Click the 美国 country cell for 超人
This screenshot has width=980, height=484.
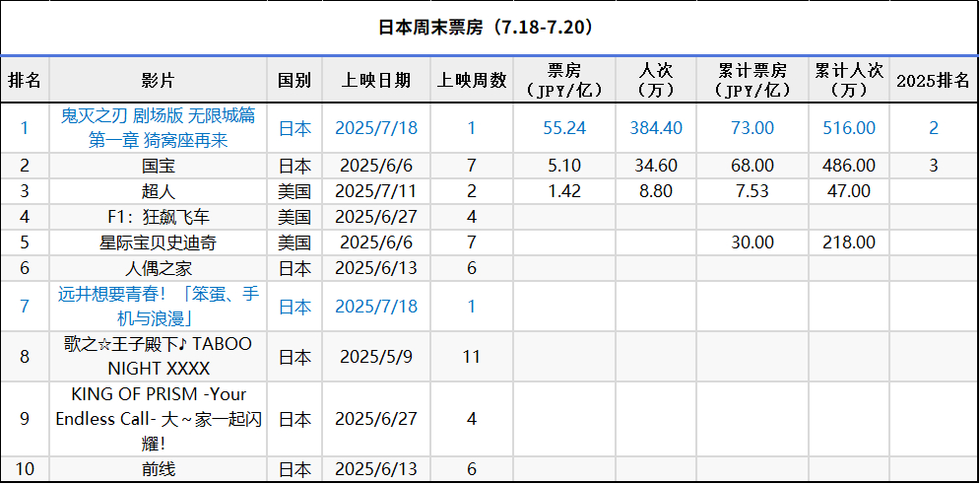coord(294,191)
